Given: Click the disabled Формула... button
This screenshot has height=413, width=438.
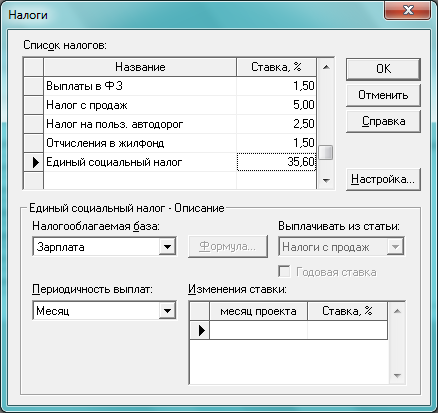Looking at the screenshot, I should tap(228, 247).
